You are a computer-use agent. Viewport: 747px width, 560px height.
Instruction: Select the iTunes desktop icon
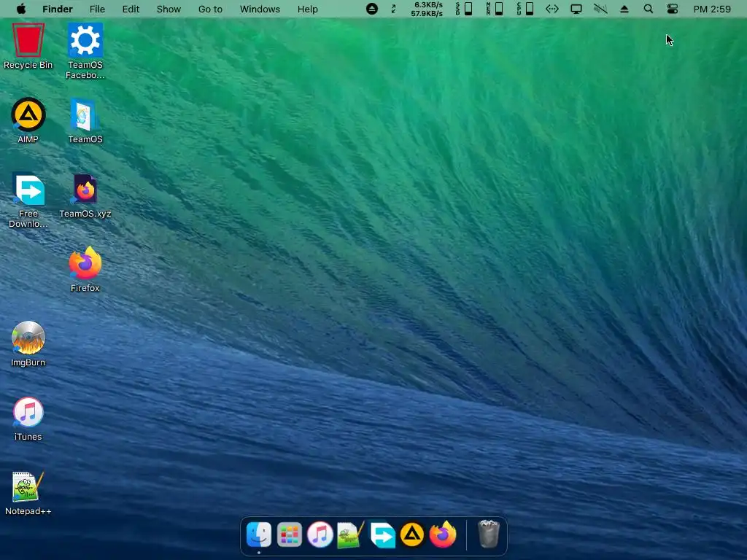click(28, 412)
